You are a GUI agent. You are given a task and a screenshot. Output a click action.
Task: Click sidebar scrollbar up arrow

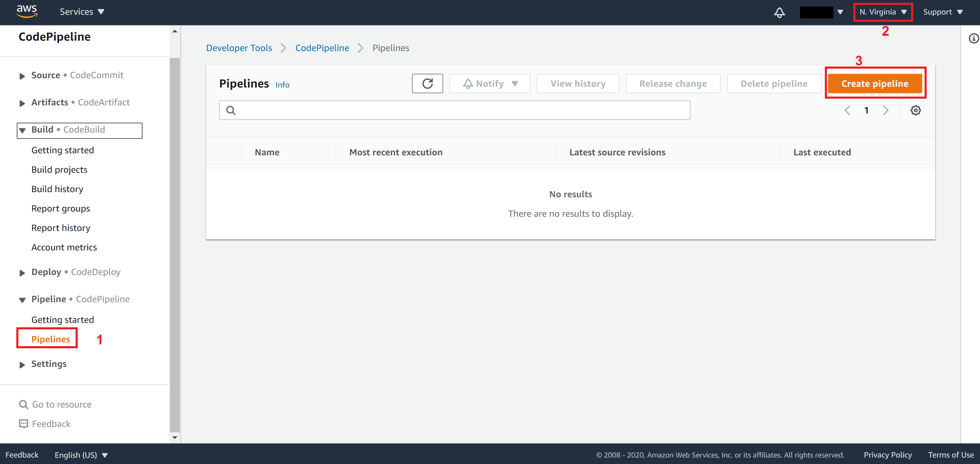[x=175, y=31]
